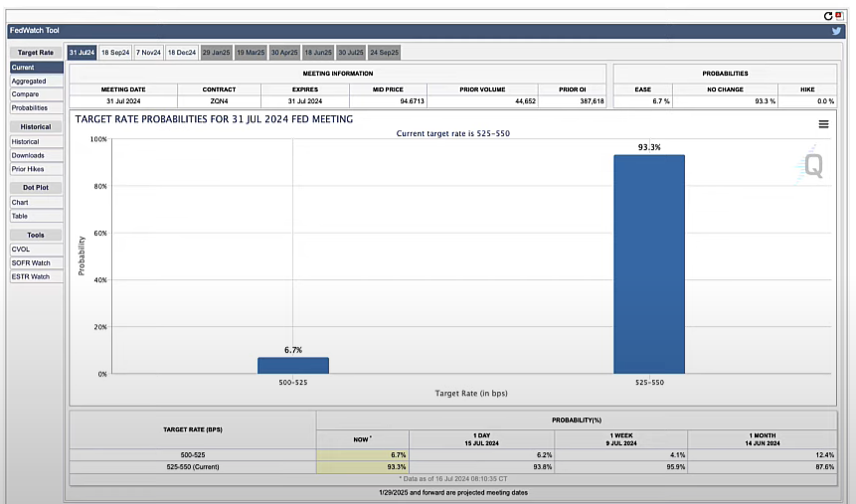The width and height of the screenshot is (856, 504).
Task: Open the SOFR Watch tool
Action: tap(30, 263)
